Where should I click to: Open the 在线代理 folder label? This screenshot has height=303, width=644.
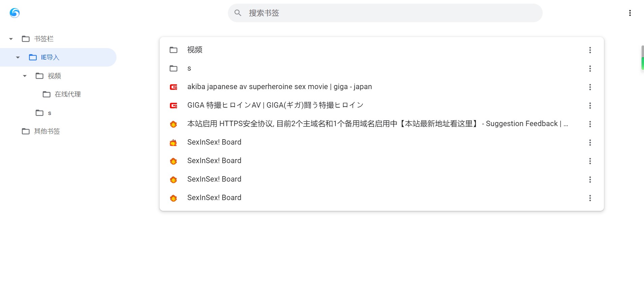click(x=68, y=94)
